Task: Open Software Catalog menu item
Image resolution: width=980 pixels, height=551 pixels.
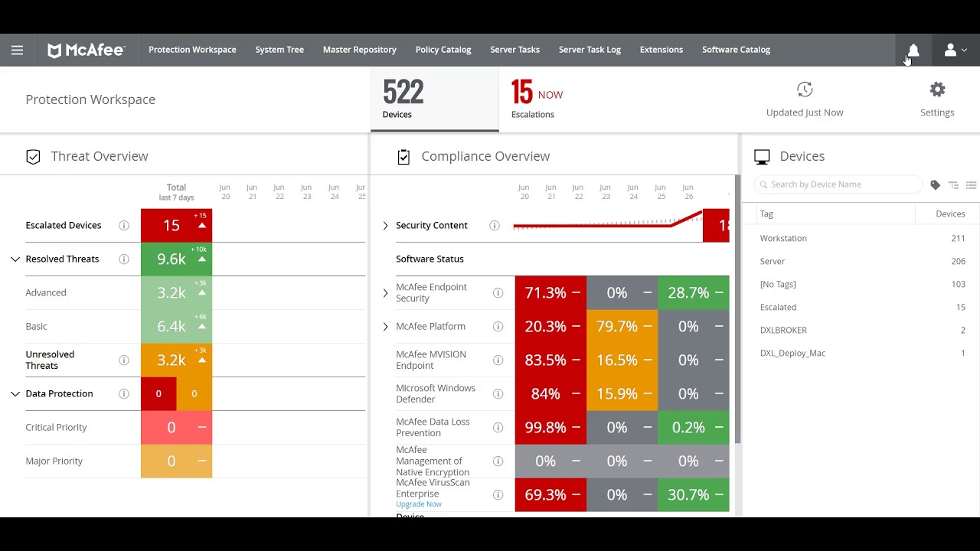Action: pyautogui.click(x=736, y=50)
